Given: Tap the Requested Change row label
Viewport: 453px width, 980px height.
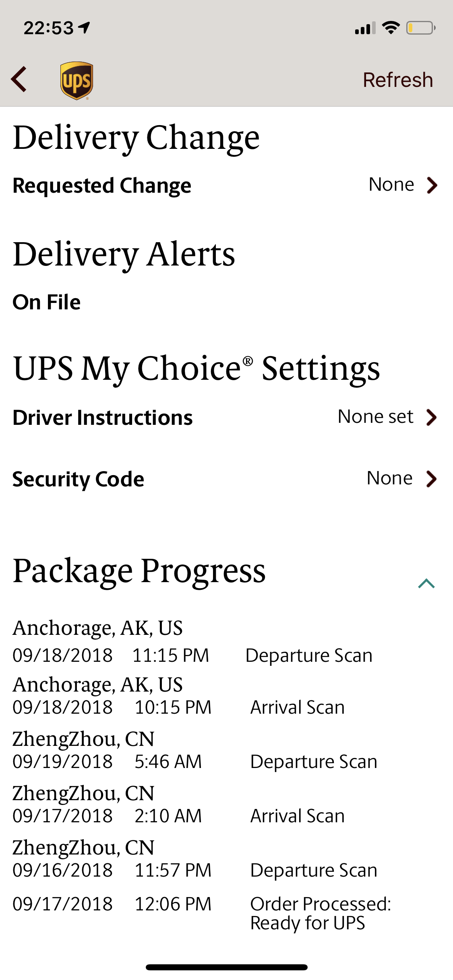Looking at the screenshot, I should point(102,185).
